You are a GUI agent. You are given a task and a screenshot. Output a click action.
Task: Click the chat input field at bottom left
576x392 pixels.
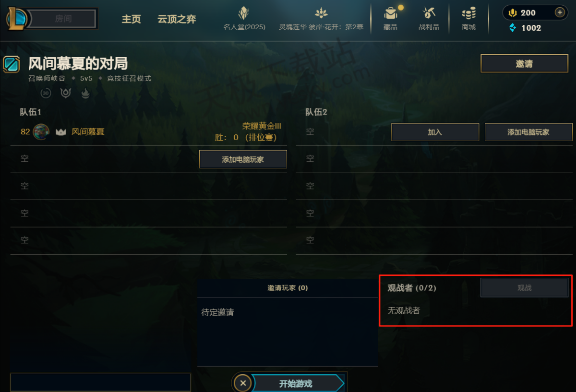(100, 382)
